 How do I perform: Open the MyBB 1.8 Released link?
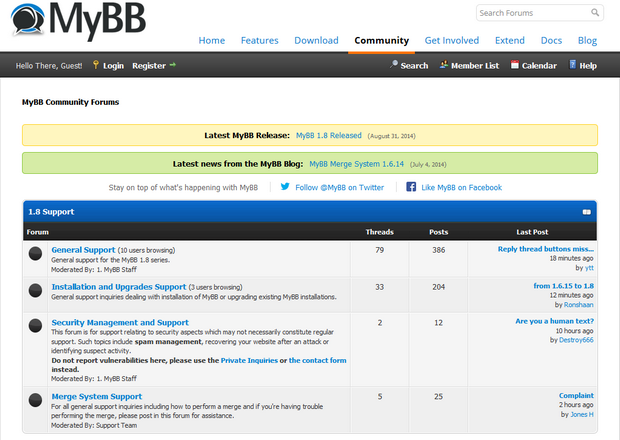tap(329, 135)
